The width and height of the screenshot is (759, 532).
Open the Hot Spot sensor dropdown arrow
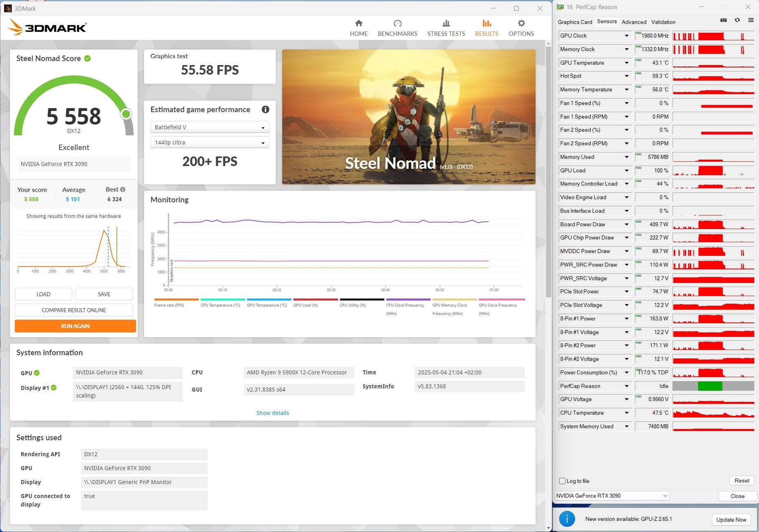tap(626, 76)
